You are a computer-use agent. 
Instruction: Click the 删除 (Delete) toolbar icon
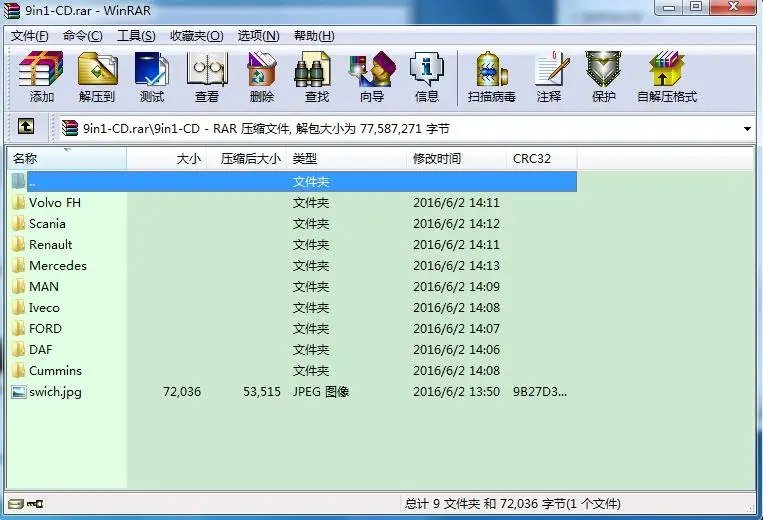click(x=262, y=77)
